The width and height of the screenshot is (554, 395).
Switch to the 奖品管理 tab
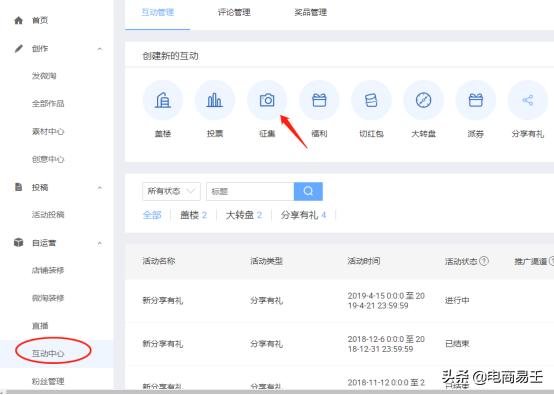[310, 12]
